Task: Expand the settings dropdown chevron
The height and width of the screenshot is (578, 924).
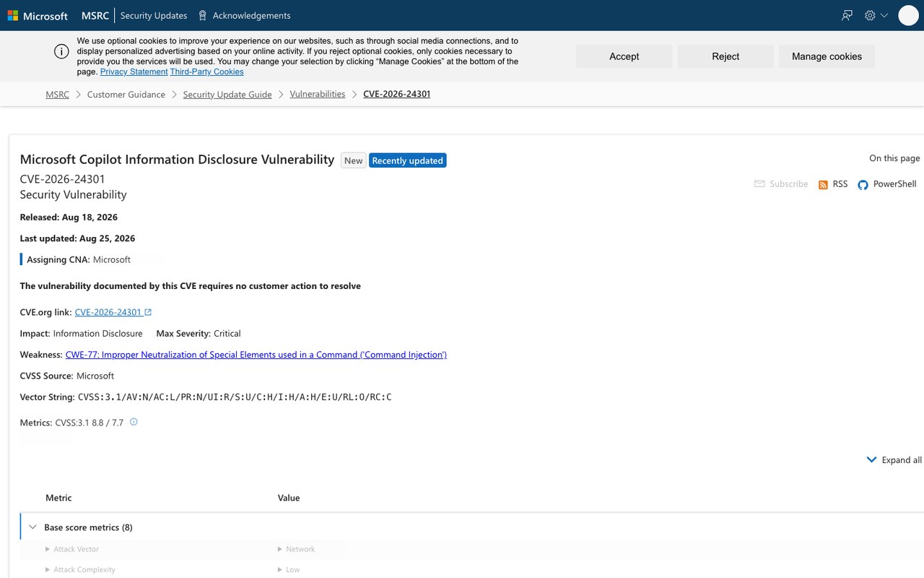Action: [x=884, y=15]
